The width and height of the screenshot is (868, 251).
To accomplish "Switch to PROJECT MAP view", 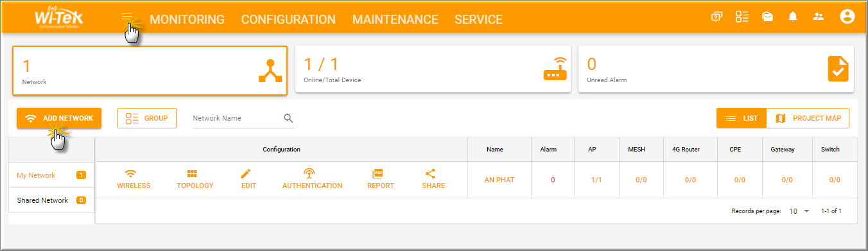I will point(808,118).
